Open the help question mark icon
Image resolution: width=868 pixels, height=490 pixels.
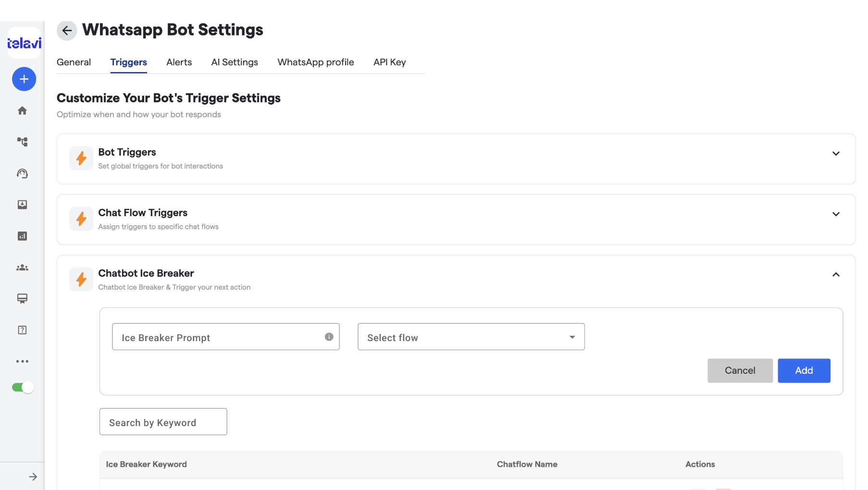click(22, 330)
